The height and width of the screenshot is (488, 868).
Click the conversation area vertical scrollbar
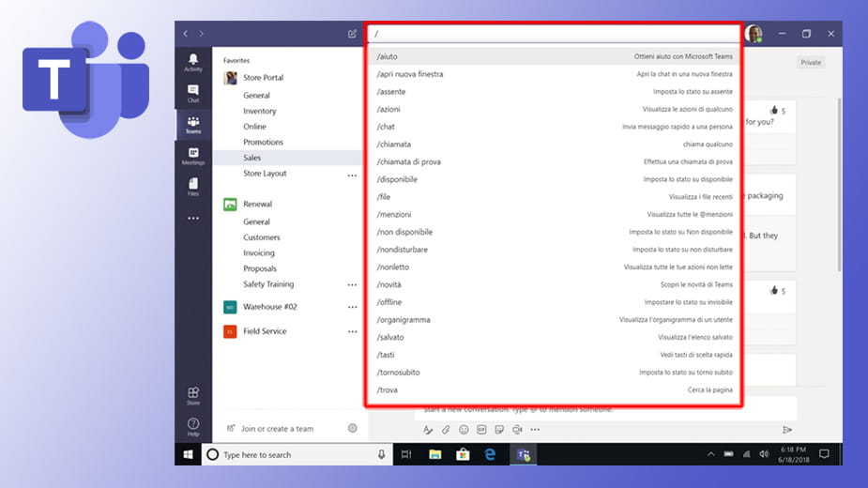839,185
